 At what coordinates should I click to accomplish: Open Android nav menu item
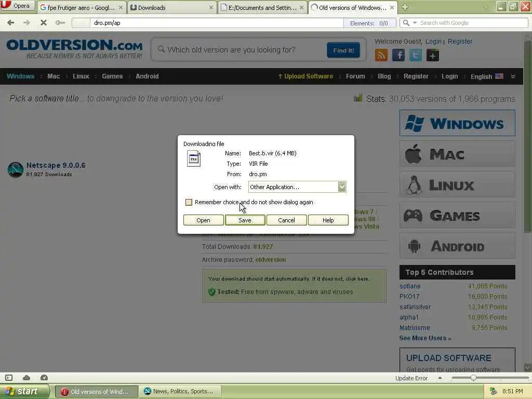coord(147,76)
